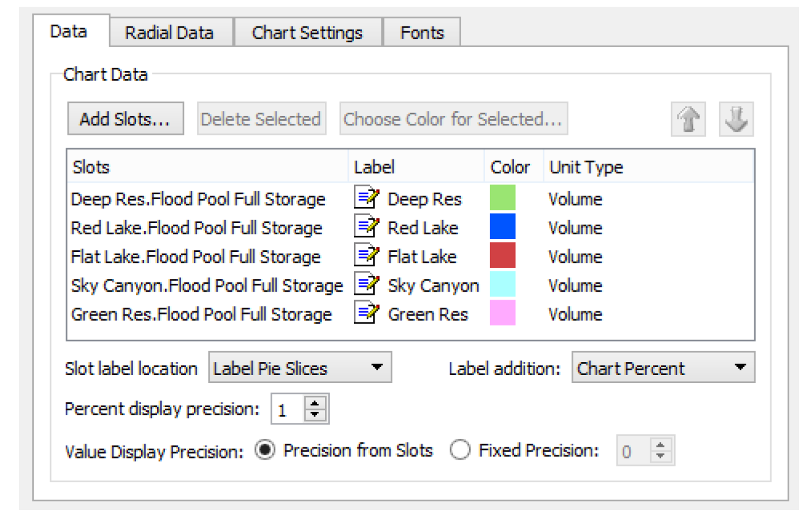The image size is (812, 516).
Task: Select Fixed Precision radio button
Action: tap(460, 451)
